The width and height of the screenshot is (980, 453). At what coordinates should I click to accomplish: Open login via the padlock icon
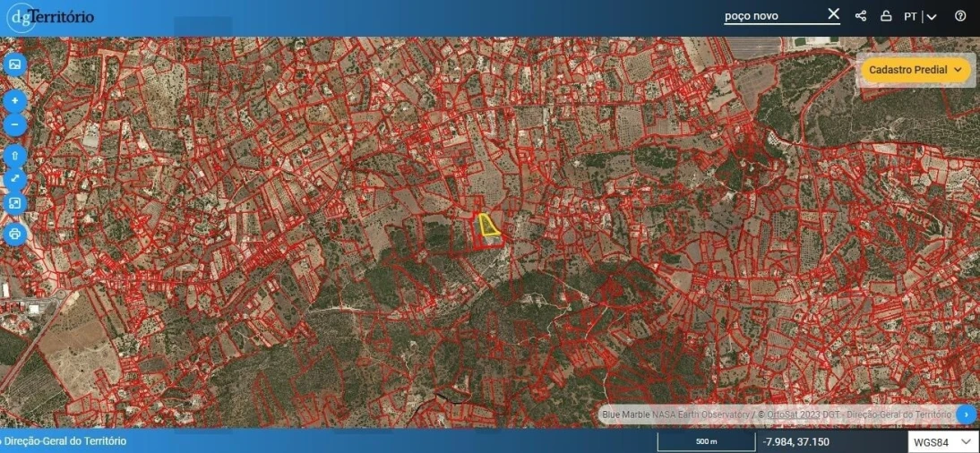(886, 16)
